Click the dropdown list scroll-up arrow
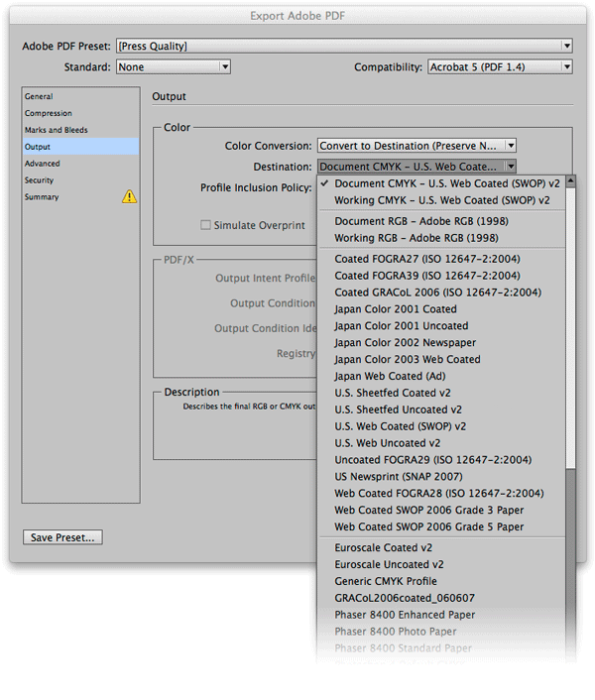 [570, 181]
